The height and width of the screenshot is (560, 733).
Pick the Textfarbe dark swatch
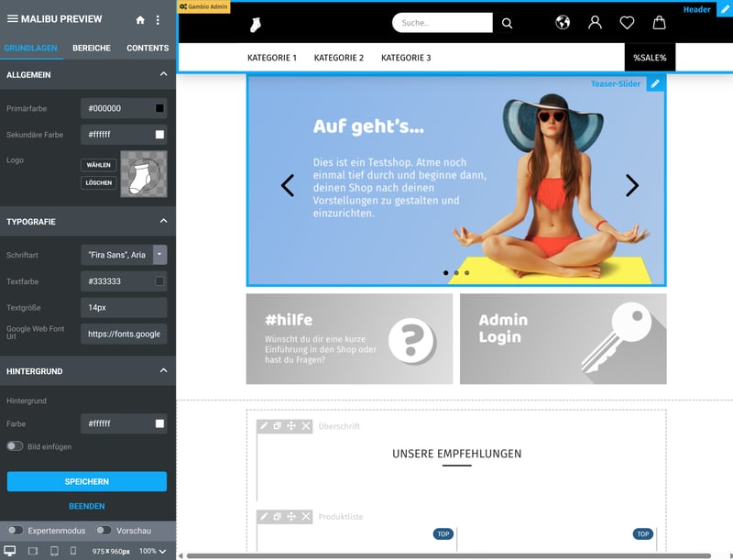(x=159, y=281)
